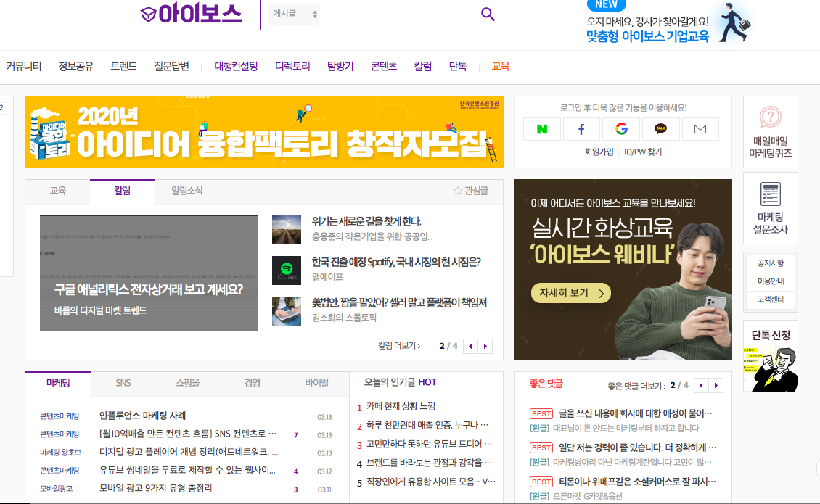Click the search magnifier icon

tap(488, 14)
